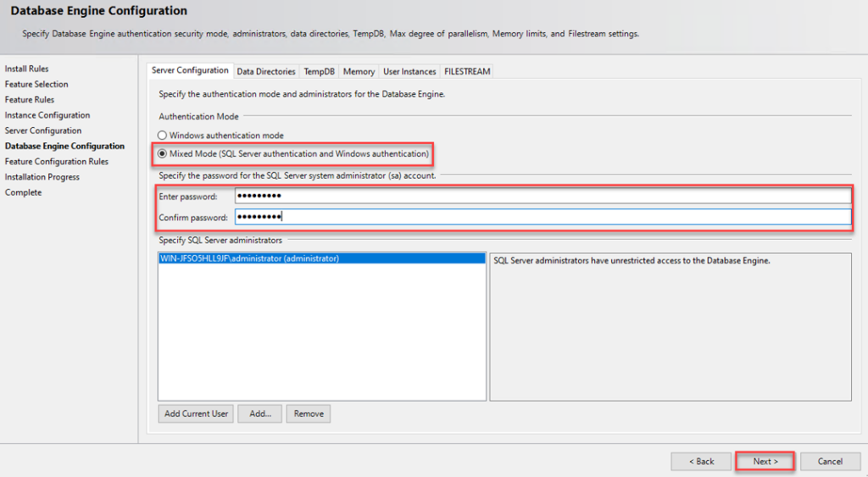Open the TempDB tab

(x=319, y=71)
